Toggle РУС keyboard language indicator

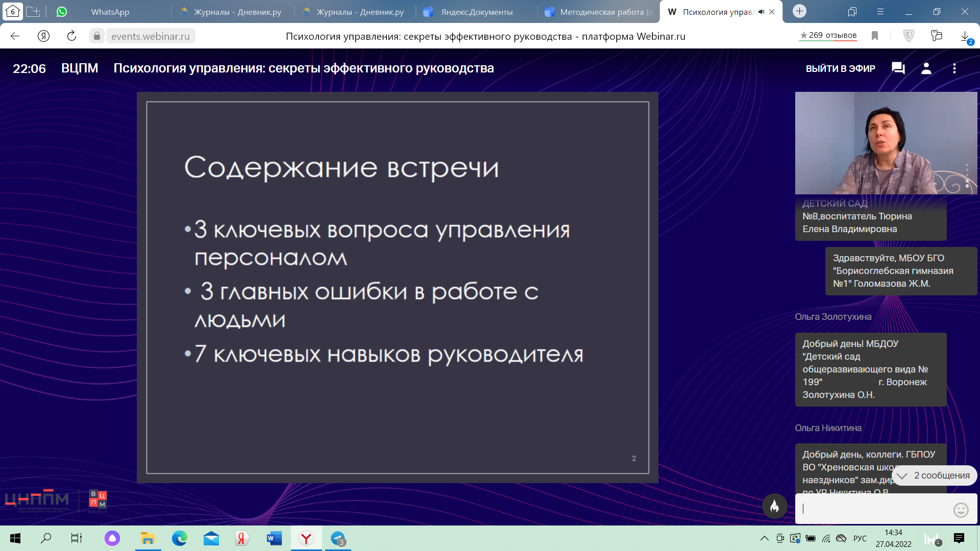tap(860, 538)
